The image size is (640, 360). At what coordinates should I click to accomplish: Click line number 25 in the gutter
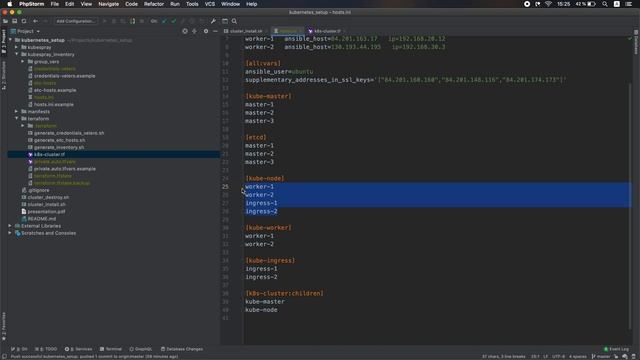[x=225, y=187]
